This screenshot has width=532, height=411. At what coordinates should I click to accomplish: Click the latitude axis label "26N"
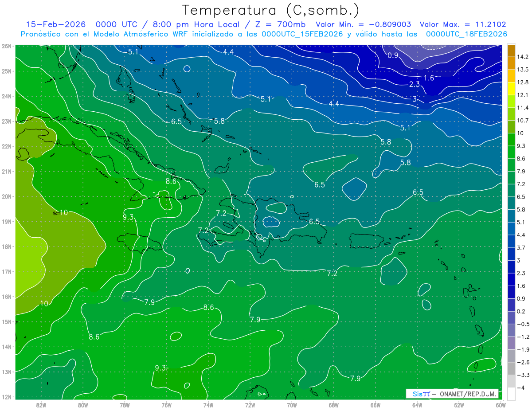(7, 46)
